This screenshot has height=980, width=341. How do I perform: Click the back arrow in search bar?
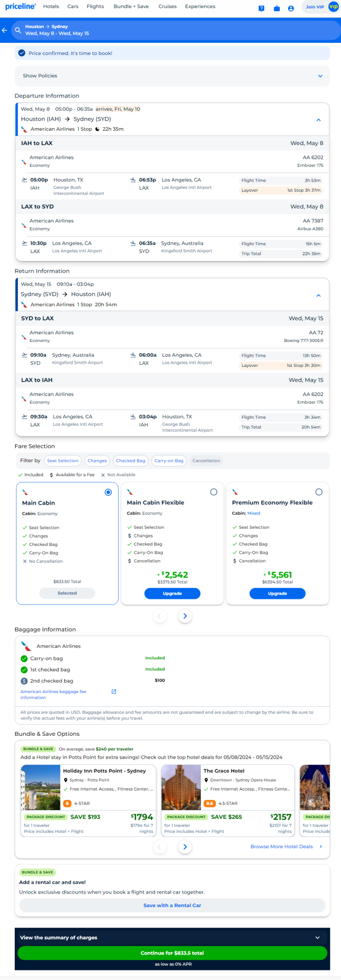point(5,31)
